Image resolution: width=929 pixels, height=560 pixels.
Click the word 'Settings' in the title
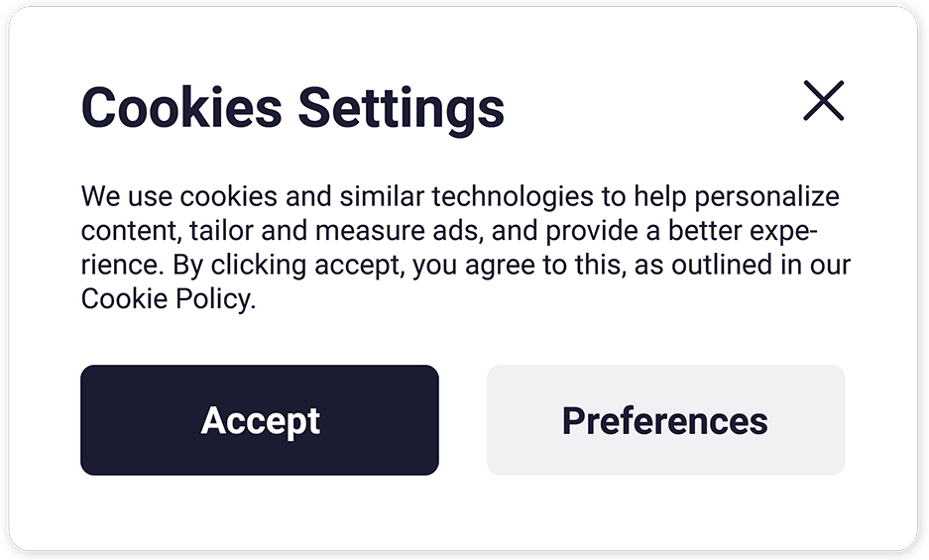coord(402,107)
